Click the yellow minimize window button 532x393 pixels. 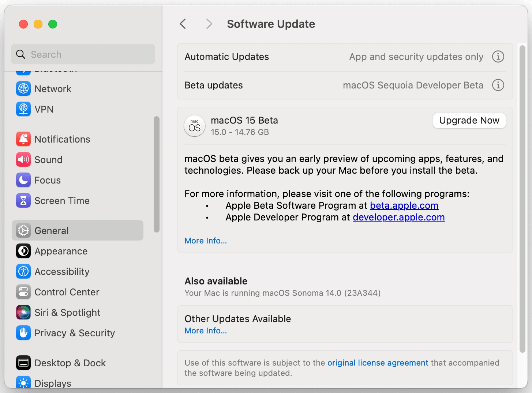point(38,24)
